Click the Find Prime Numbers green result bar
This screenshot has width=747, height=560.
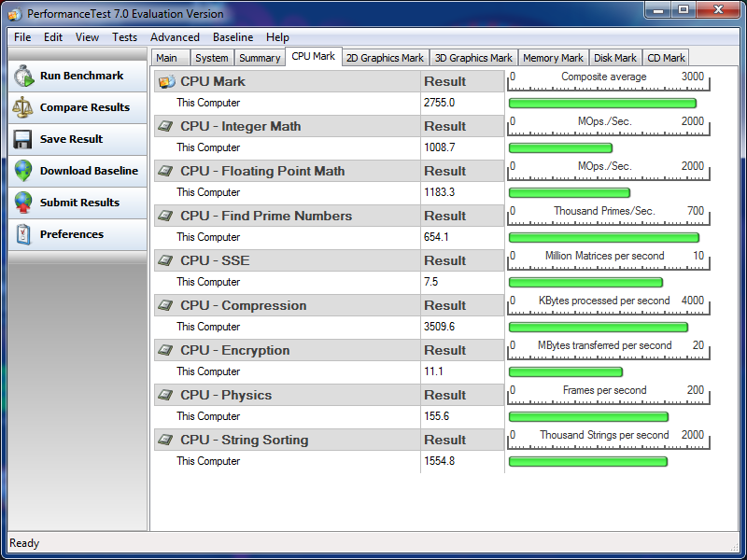coord(604,237)
